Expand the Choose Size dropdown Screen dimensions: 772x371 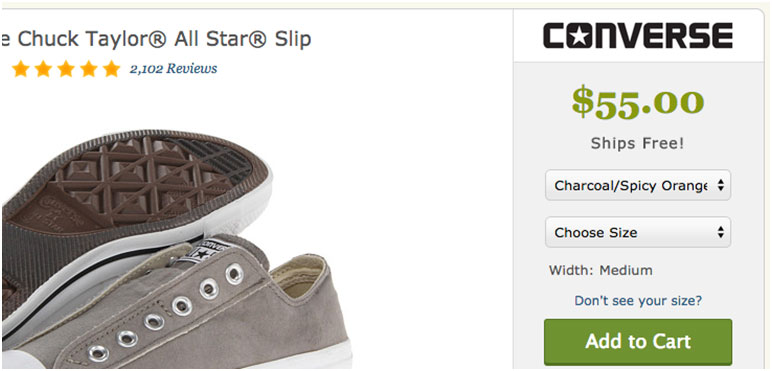(638, 232)
